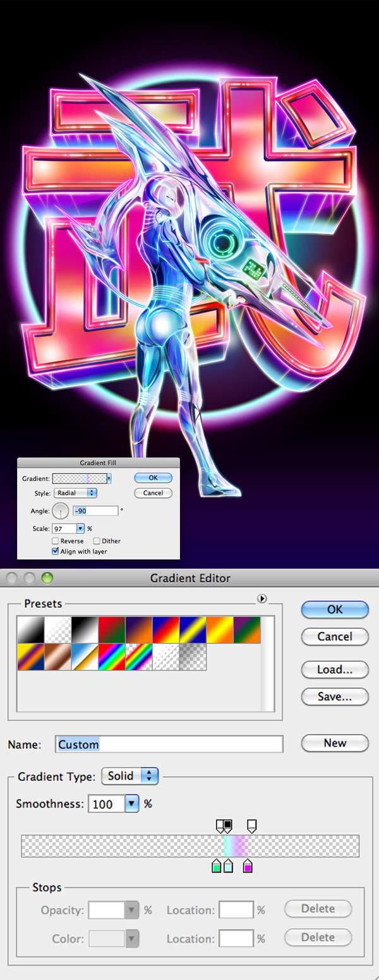Click Cancel in the Gradient Editor
Image resolution: width=379 pixels, height=980 pixels.
pyautogui.click(x=335, y=636)
